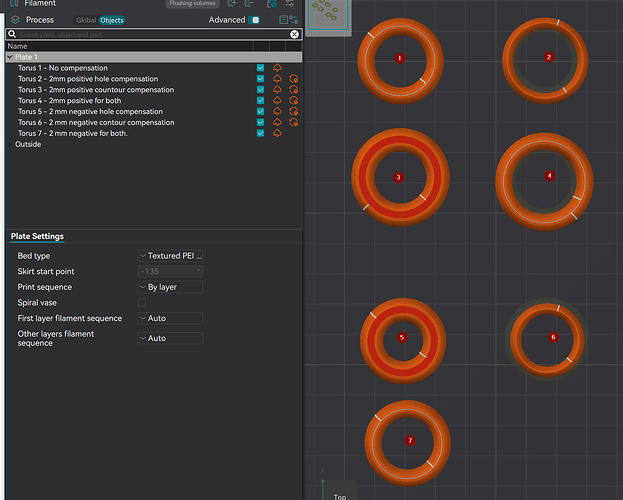This screenshot has height=500, width=623.
Task: Select the 'Plate 1' row label
Action: pyautogui.click(x=26, y=57)
